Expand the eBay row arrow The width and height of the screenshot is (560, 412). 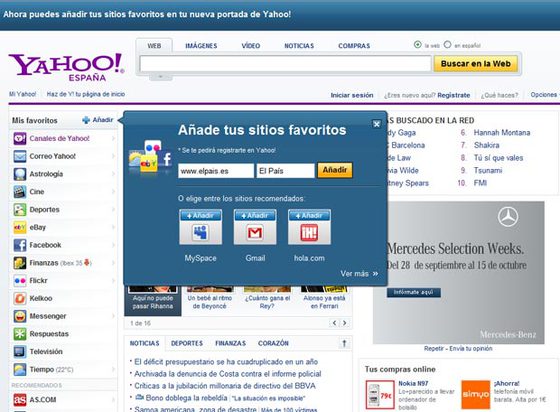click(113, 227)
